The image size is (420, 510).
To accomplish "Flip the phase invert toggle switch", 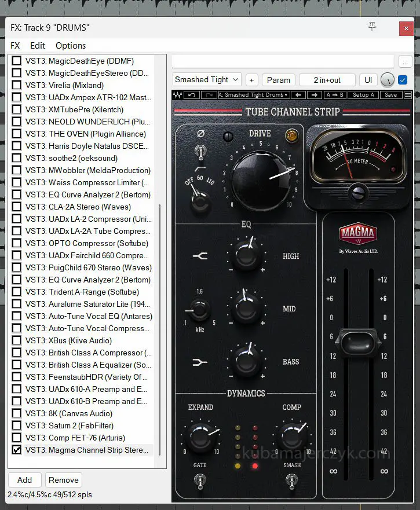I will (x=200, y=152).
